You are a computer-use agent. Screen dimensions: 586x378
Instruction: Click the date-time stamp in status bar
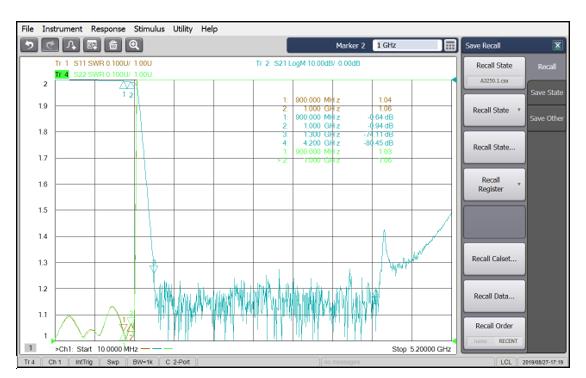point(542,362)
